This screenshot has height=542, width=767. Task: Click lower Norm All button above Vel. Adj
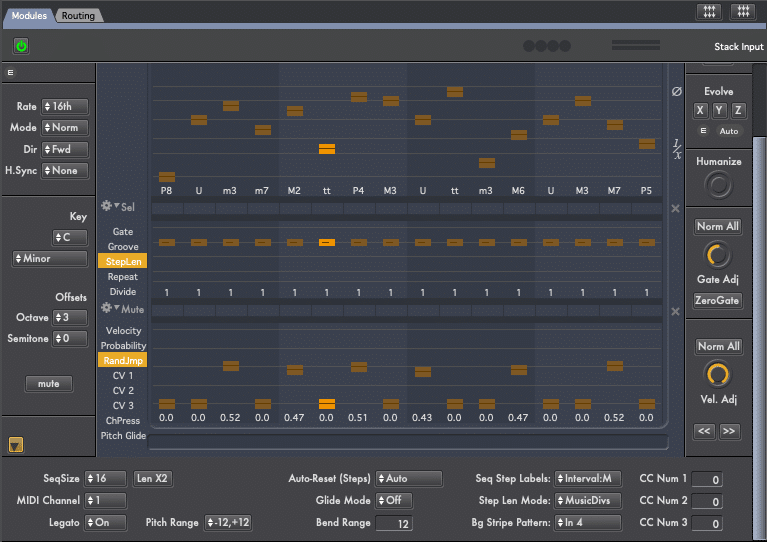(x=719, y=346)
